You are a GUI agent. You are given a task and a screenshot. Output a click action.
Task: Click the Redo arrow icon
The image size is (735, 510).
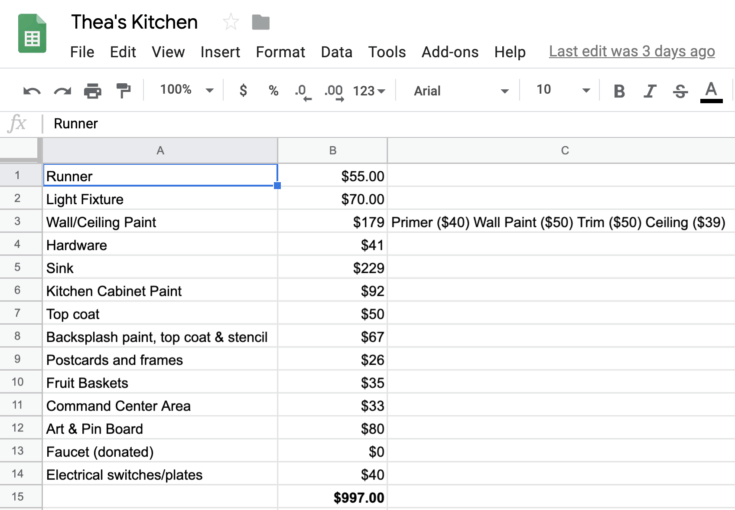pos(62,91)
